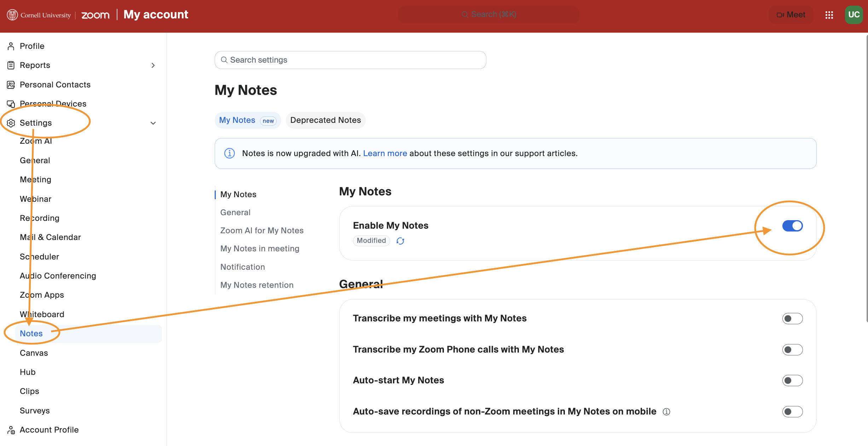Screen dimensions: 868x446
Task: Open the apps grid launcher icon
Action: click(829, 15)
